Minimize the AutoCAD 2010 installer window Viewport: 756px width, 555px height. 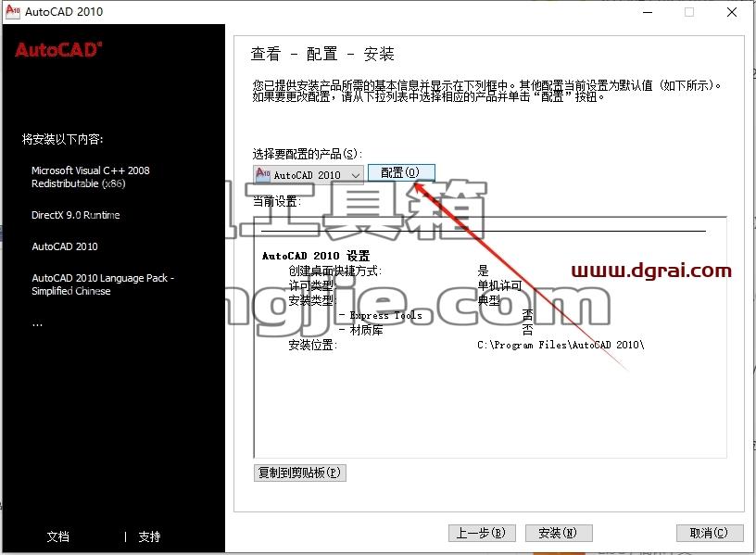click(x=648, y=12)
